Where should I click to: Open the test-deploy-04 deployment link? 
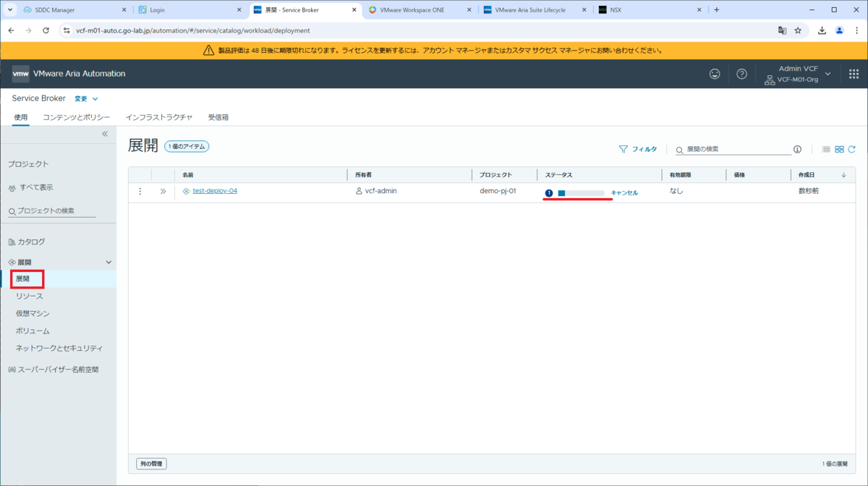click(215, 191)
